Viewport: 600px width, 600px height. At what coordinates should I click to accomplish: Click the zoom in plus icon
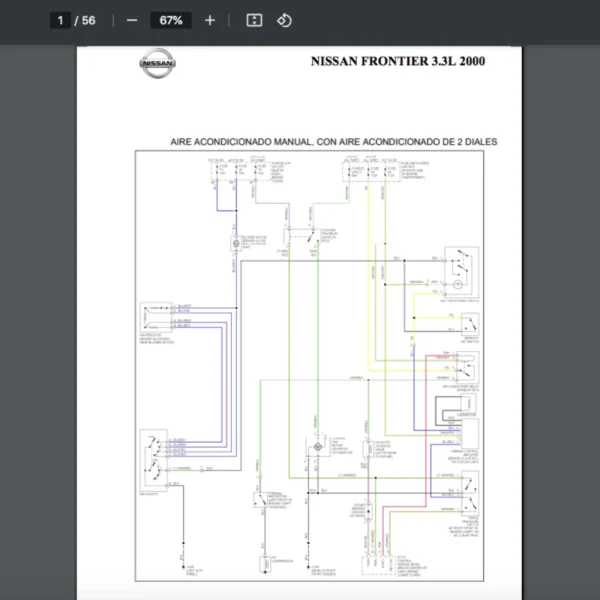pos(209,20)
